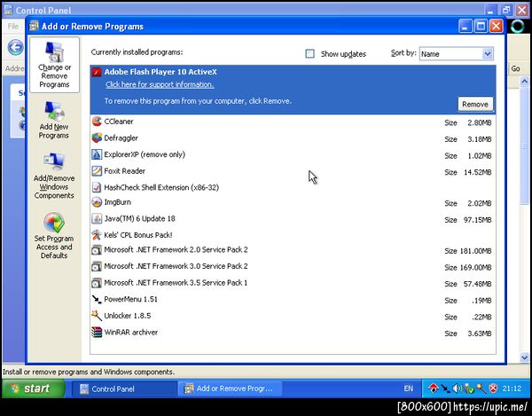Select ExplorerXP (remove only) entry
The width and height of the screenshot is (532, 416).
[293, 154]
